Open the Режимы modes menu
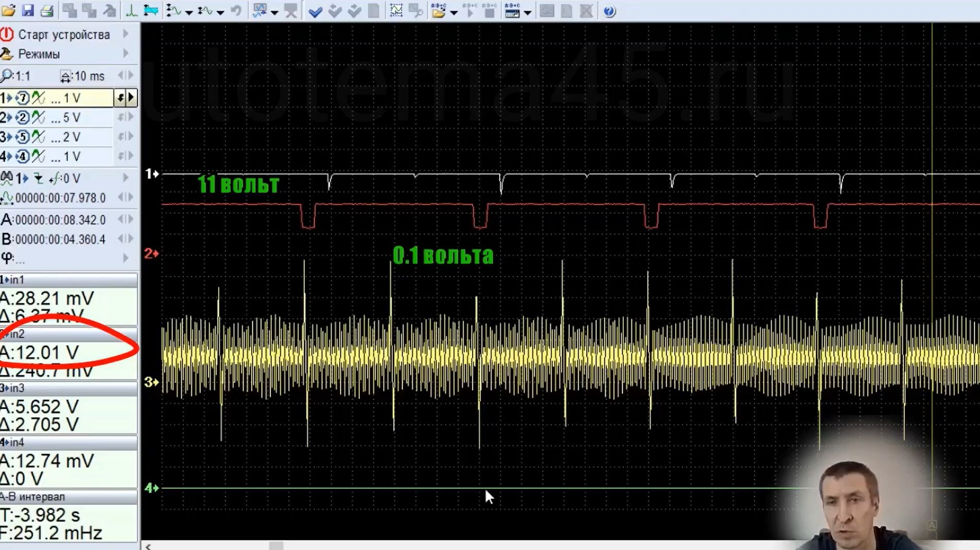Image resolution: width=980 pixels, height=550 pixels. tap(39, 54)
